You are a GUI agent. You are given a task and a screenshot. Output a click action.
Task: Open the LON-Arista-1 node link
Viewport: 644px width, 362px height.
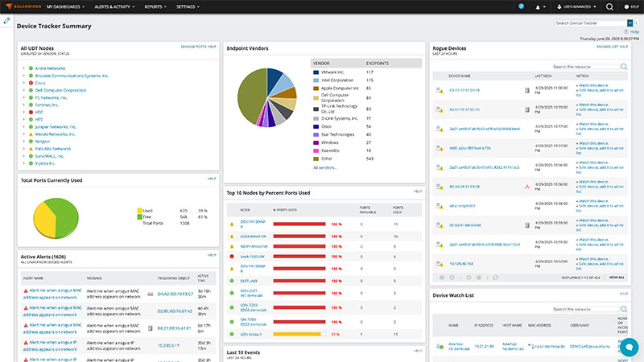[x=251, y=335]
